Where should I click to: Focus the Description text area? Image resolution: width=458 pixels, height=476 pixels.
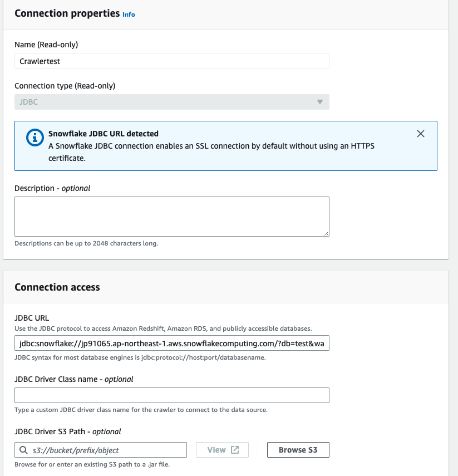[172, 217]
